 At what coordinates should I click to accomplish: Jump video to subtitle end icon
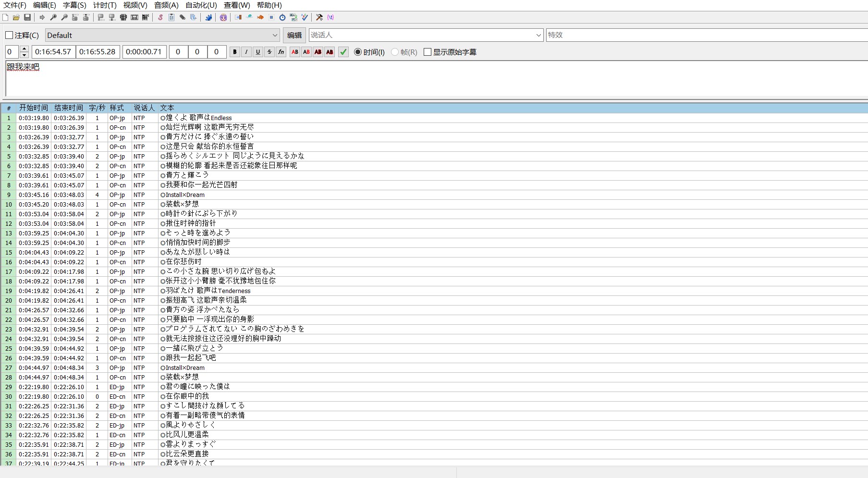point(86,17)
